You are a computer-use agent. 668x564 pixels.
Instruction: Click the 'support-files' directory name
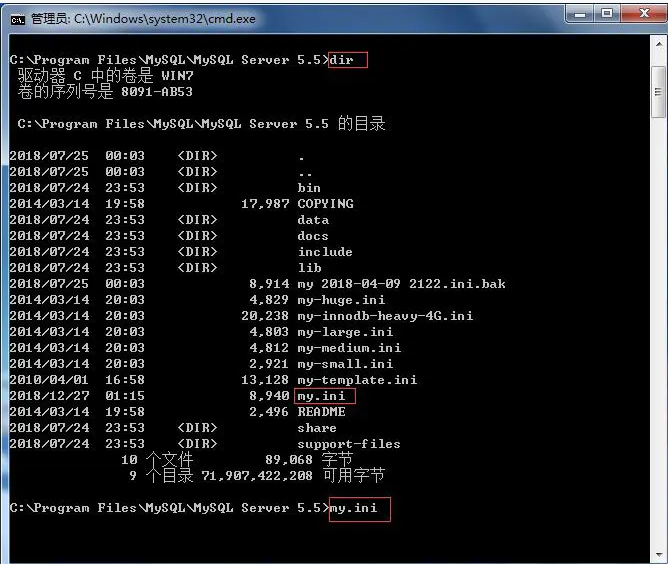coord(349,444)
